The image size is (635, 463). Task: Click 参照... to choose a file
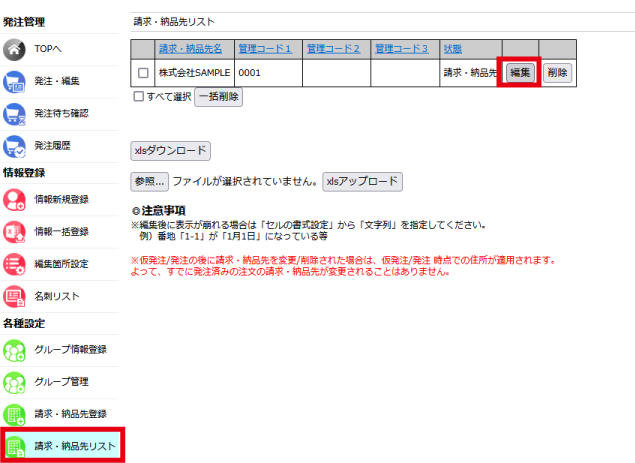[149, 182]
